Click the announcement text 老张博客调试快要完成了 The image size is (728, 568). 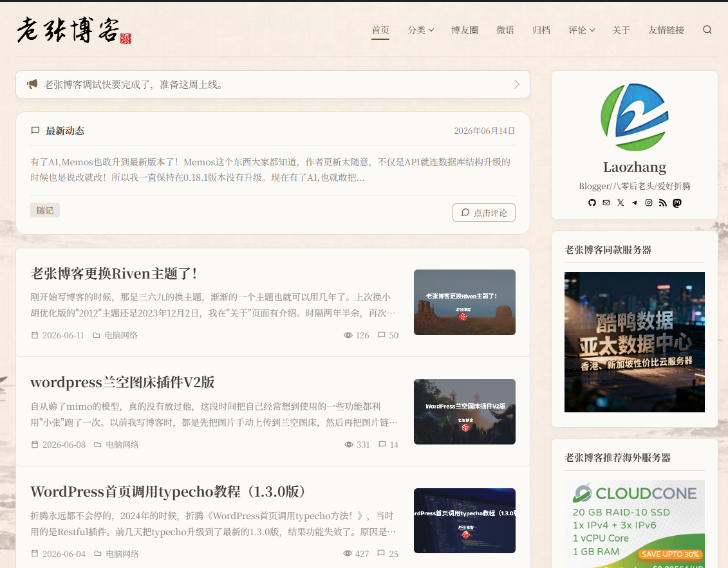pyautogui.click(x=133, y=84)
